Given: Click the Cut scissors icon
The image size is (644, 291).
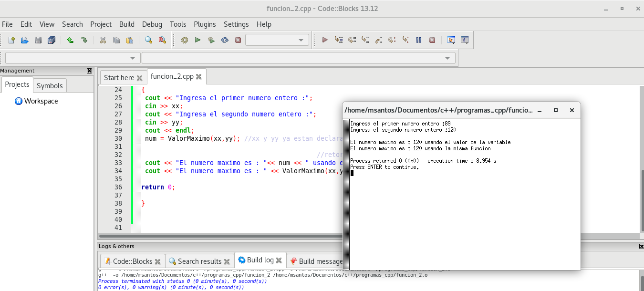Looking at the screenshot, I should (103, 40).
